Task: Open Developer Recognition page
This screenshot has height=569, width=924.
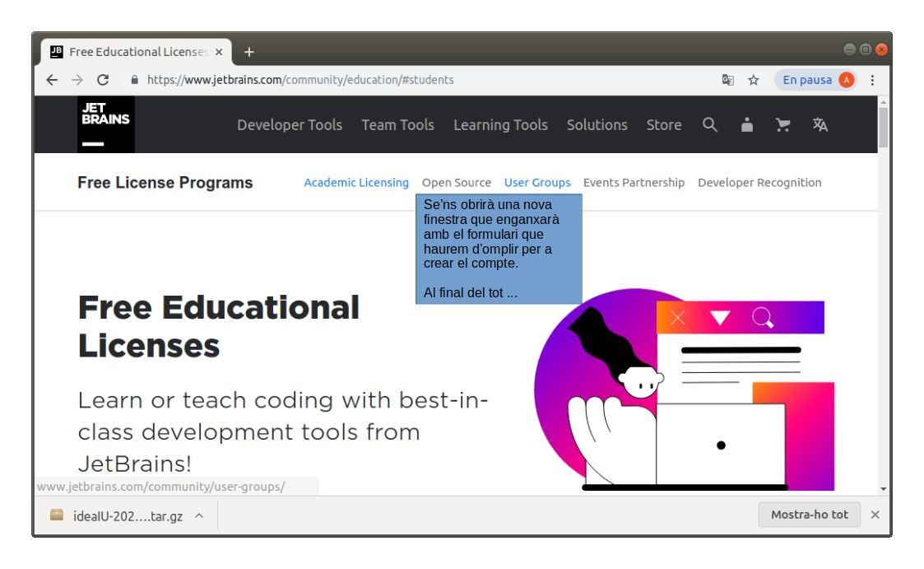Action: (759, 183)
